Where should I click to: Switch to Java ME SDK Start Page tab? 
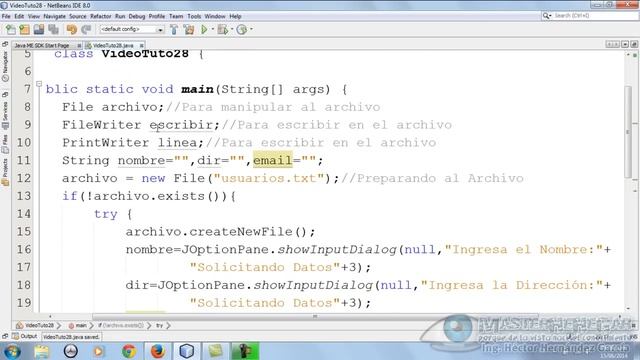(x=42, y=45)
